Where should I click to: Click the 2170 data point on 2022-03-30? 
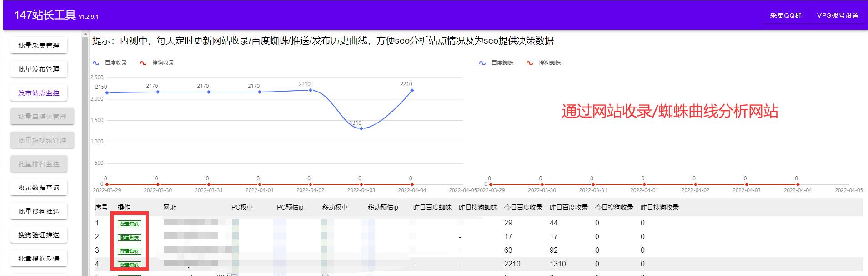[x=158, y=92]
